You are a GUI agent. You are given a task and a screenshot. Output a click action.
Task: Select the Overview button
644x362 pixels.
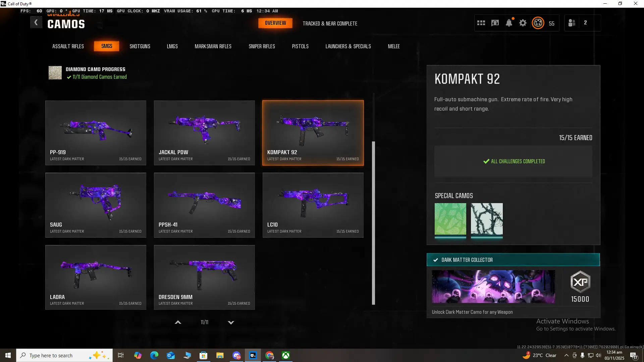[275, 23]
